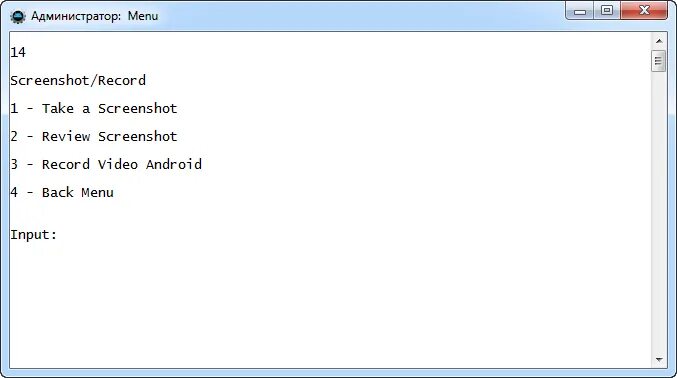Maximize the Menu console window
The height and width of the screenshot is (378, 677).
pos(607,11)
